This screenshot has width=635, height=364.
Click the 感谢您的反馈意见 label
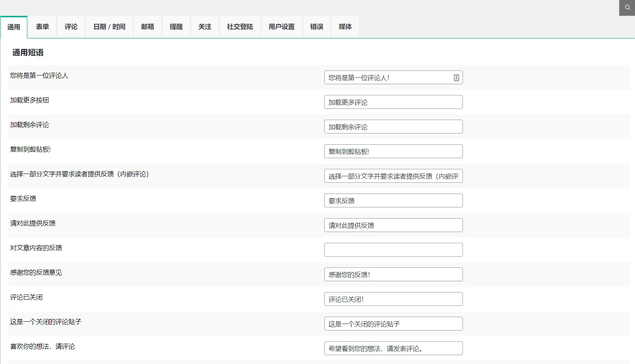point(36,272)
